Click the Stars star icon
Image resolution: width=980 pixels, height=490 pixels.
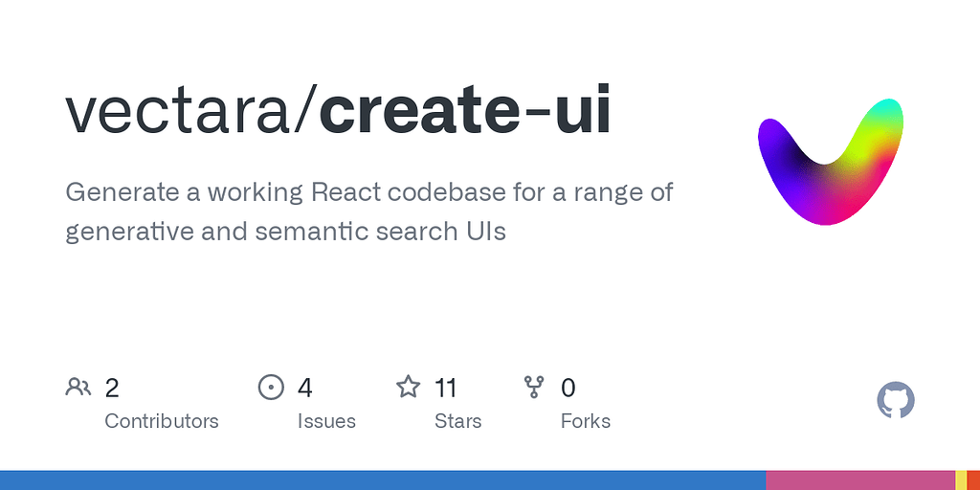point(409,388)
